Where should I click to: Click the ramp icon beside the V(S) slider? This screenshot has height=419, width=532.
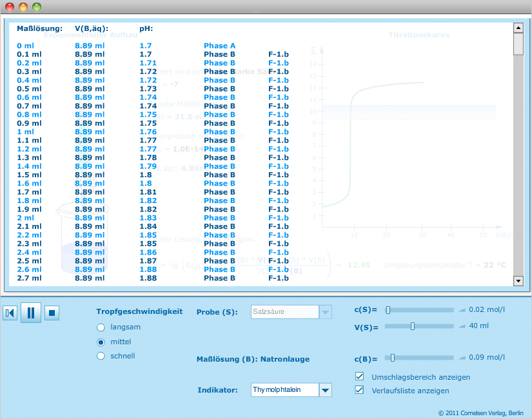click(462, 326)
